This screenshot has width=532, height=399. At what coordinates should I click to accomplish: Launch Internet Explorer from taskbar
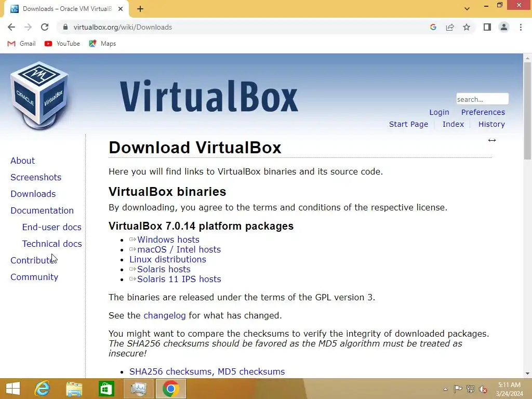(x=42, y=389)
